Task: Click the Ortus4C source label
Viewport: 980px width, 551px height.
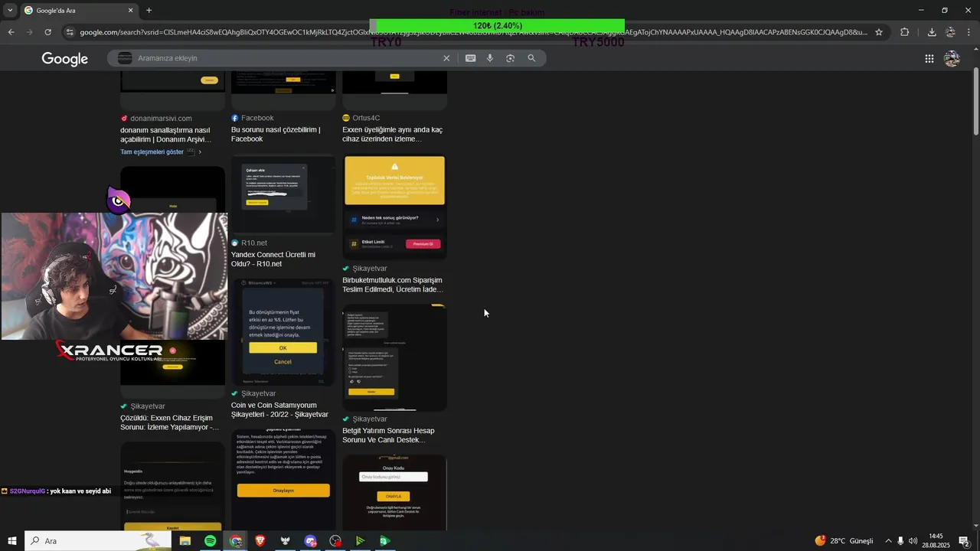Action: [361, 118]
